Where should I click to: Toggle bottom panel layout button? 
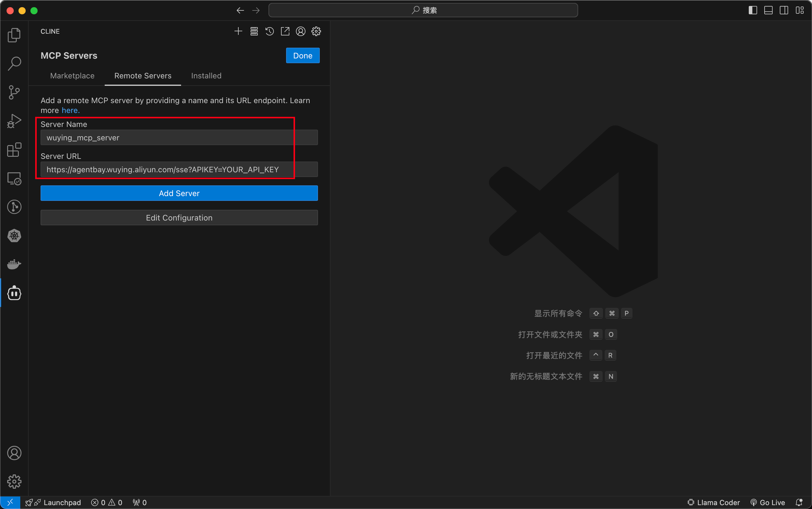point(768,10)
